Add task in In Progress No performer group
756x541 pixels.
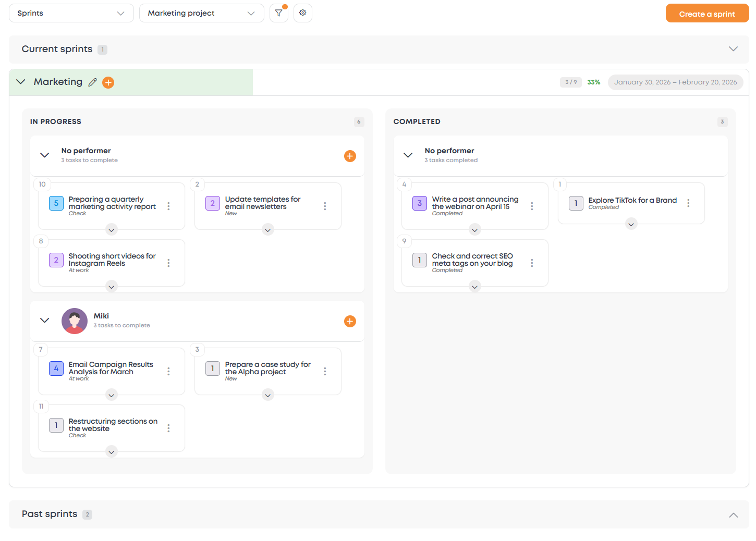pyautogui.click(x=350, y=156)
